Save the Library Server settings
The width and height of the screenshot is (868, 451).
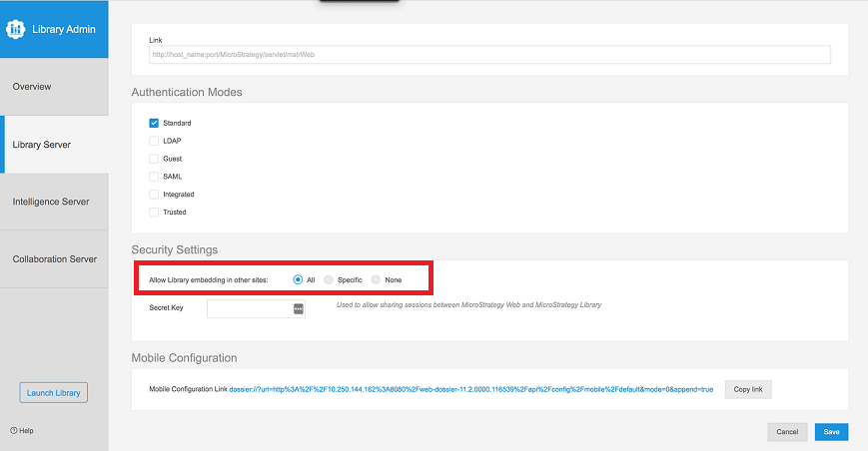(831, 432)
